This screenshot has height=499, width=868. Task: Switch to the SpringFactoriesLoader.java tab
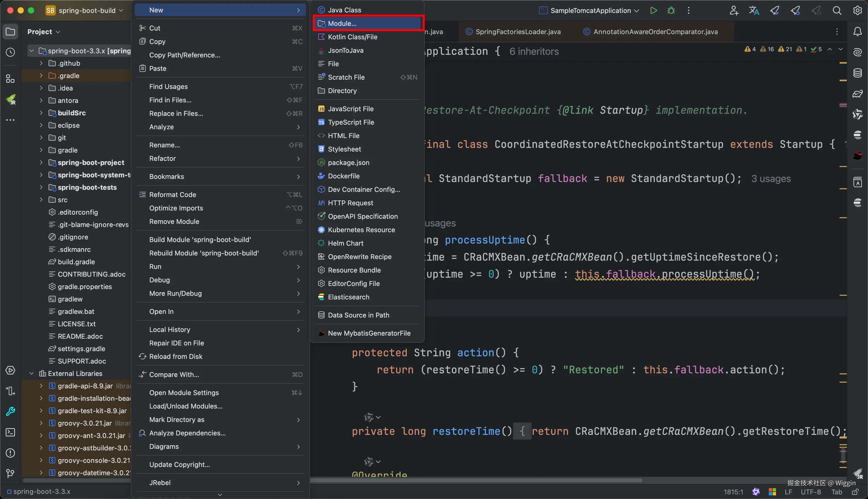tap(518, 32)
